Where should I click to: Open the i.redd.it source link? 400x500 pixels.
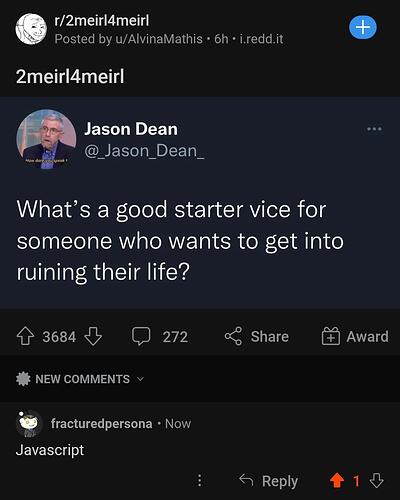[262, 39]
